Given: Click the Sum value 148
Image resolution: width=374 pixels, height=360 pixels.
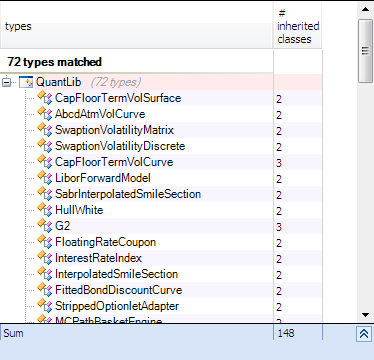Looking at the screenshot, I should pyautogui.click(x=286, y=333).
